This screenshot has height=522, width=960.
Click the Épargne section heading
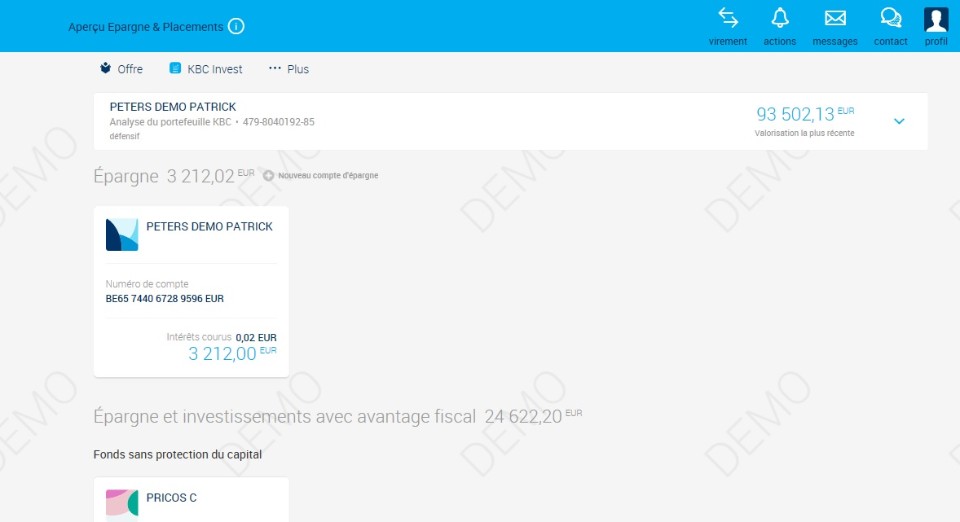(x=126, y=176)
